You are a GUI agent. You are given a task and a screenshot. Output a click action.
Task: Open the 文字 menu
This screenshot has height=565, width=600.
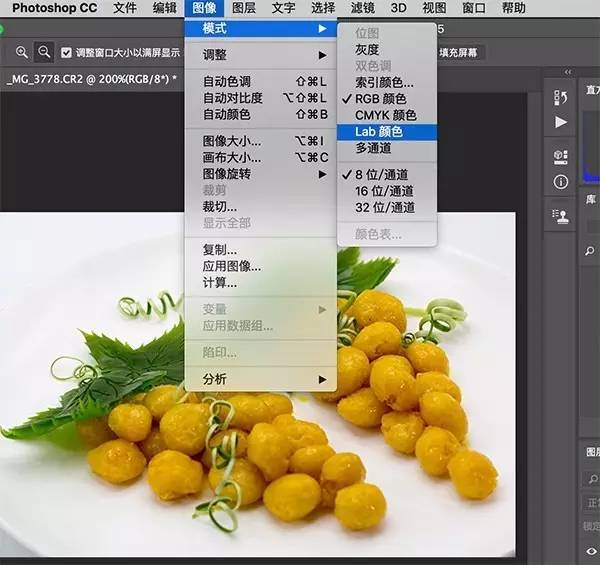point(284,8)
